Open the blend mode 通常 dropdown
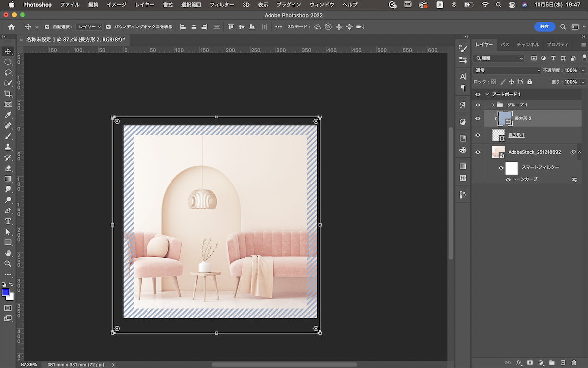 [x=507, y=70]
